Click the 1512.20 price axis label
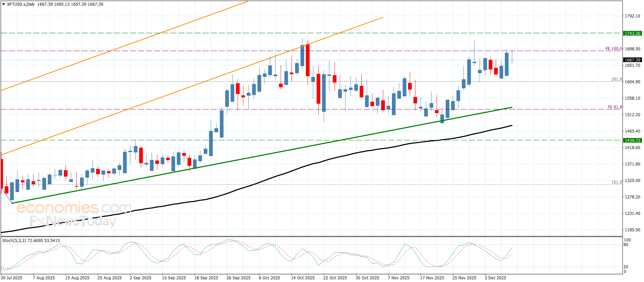The width and height of the screenshot is (644, 282). click(x=632, y=114)
